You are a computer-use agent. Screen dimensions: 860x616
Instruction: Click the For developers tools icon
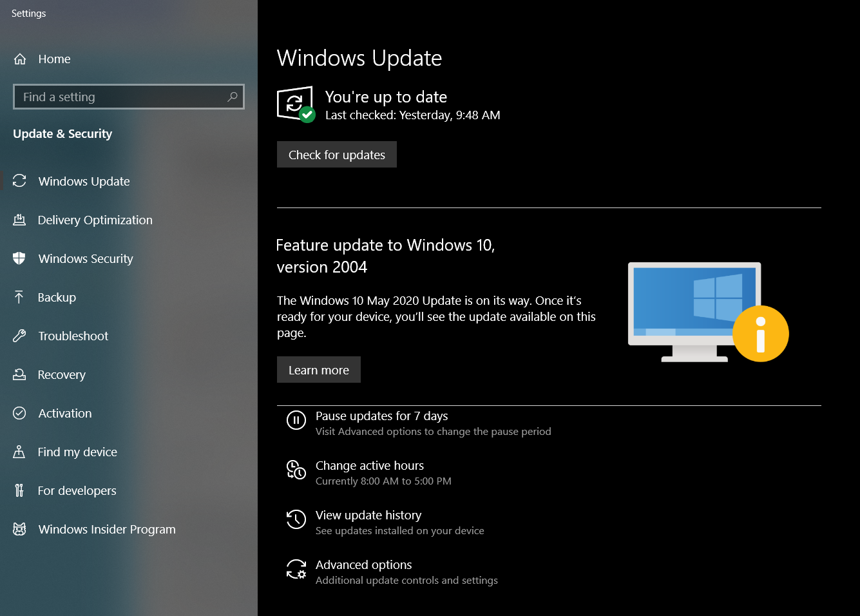click(x=19, y=490)
